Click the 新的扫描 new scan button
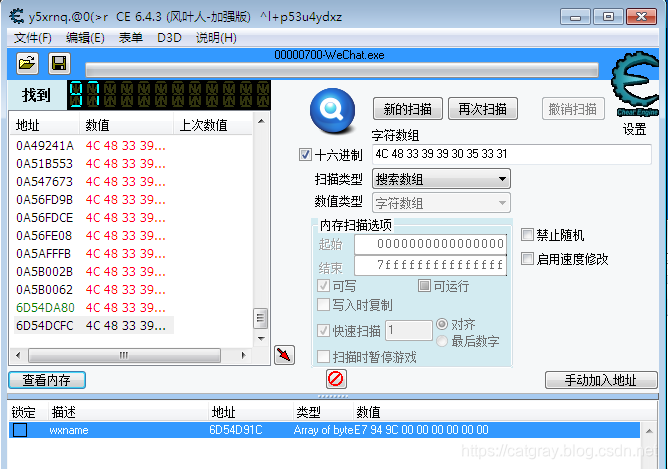 click(x=408, y=109)
